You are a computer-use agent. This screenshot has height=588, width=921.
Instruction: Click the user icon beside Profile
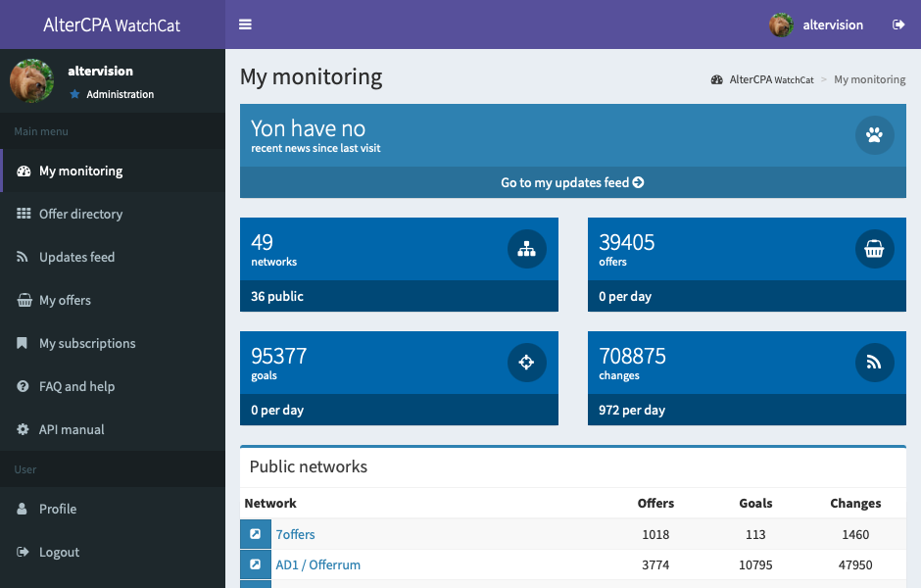(x=22, y=509)
